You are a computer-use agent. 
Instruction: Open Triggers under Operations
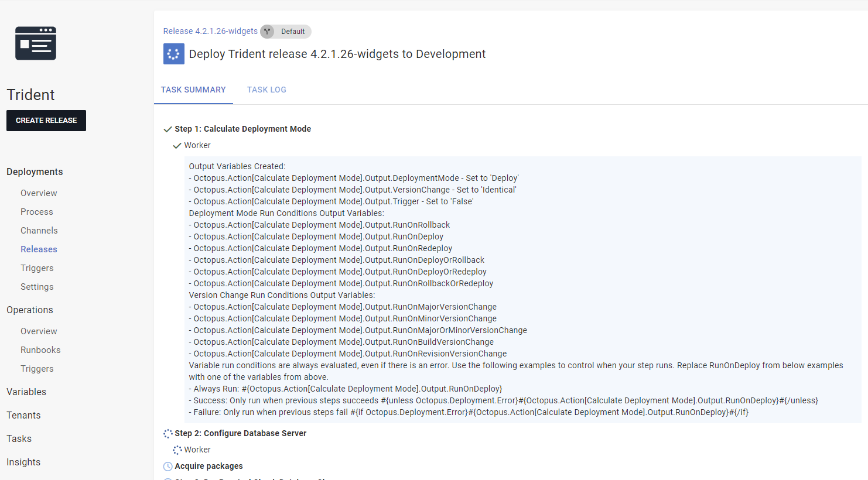pos(37,369)
